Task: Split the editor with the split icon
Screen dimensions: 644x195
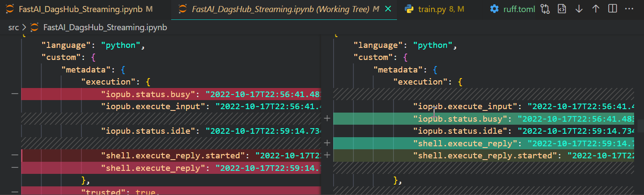Action: (x=613, y=9)
